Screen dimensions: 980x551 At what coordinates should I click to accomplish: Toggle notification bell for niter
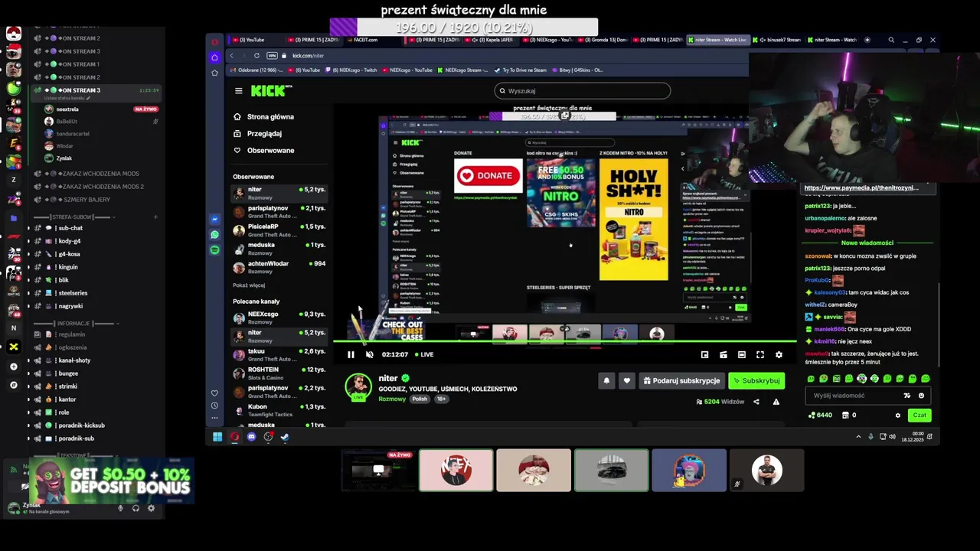click(606, 380)
